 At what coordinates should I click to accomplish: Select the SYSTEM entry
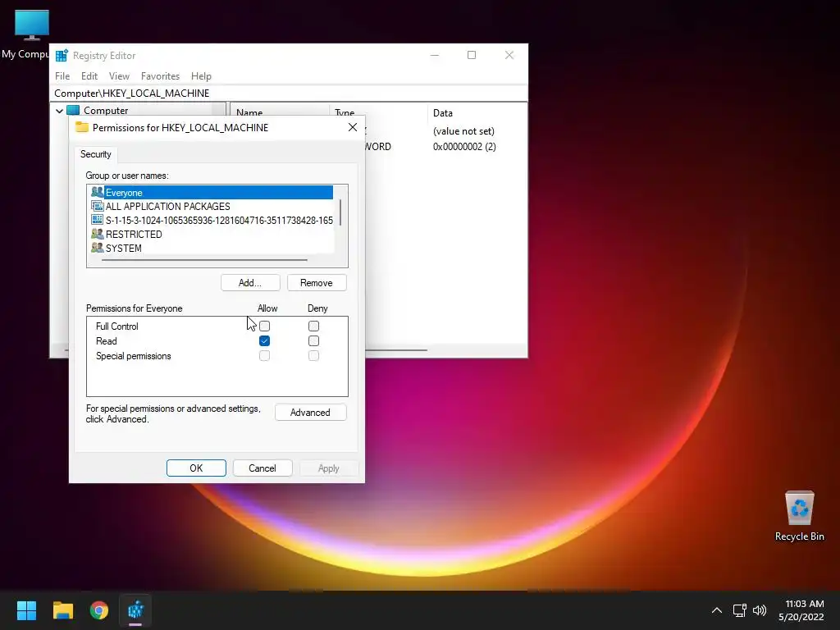click(x=212, y=248)
